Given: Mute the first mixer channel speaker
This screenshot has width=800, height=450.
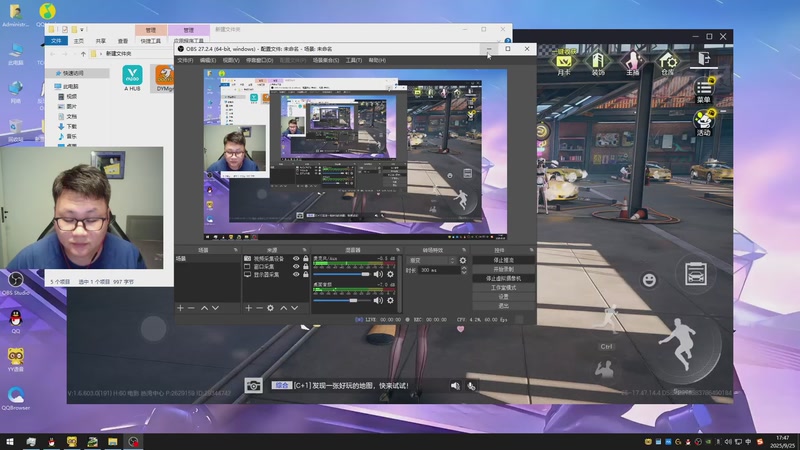Looking at the screenshot, I should [x=378, y=274].
